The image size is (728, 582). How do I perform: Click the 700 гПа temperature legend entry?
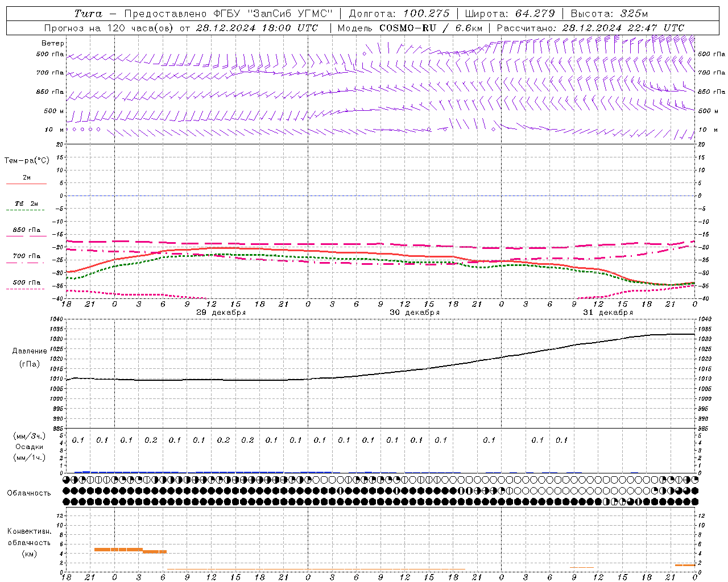[x=26, y=256]
